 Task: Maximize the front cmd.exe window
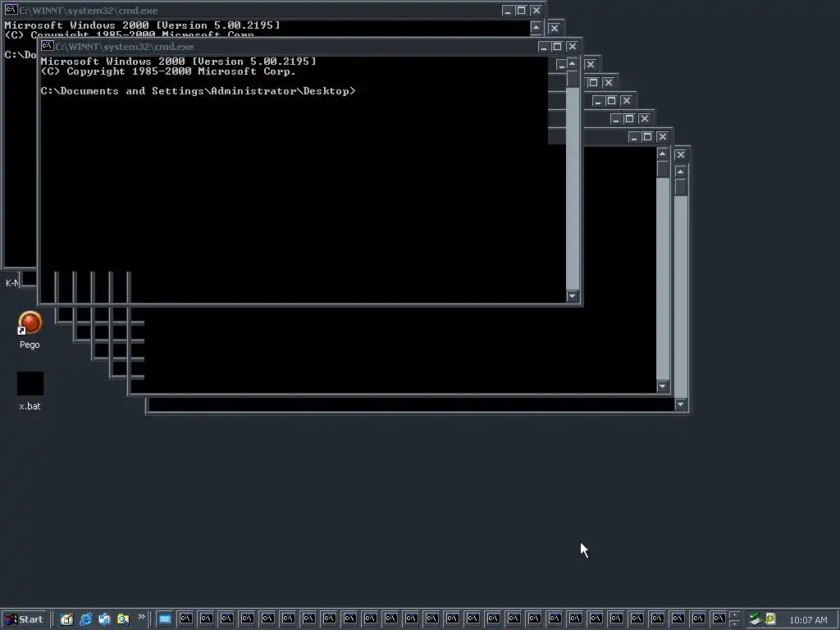point(557,47)
